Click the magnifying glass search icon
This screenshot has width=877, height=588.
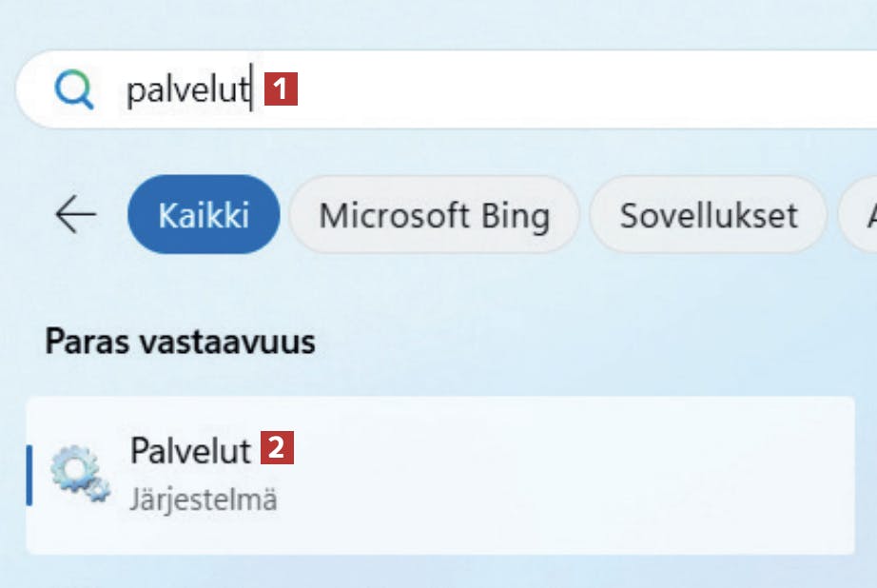[x=75, y=90]
